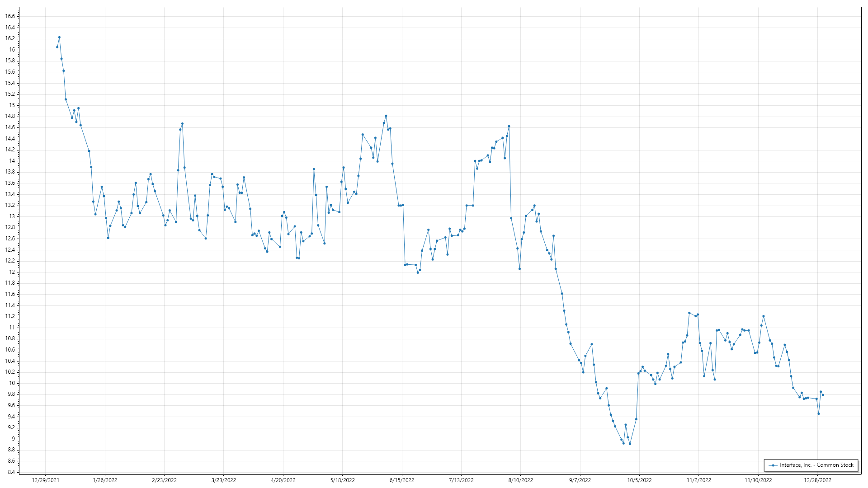
Task: Click the 3/23/2022 x-axis label
Action: tap(224, 480)
